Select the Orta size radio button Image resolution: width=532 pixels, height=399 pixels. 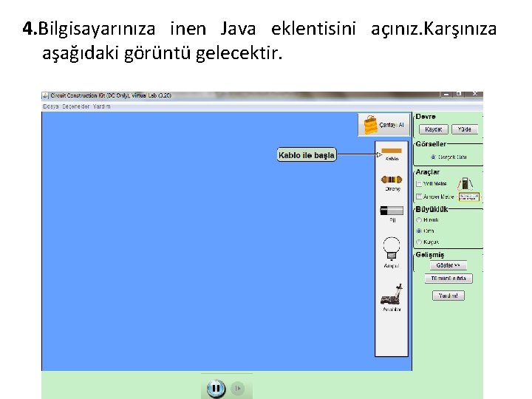pyautogui.click(x=419, y=231)
